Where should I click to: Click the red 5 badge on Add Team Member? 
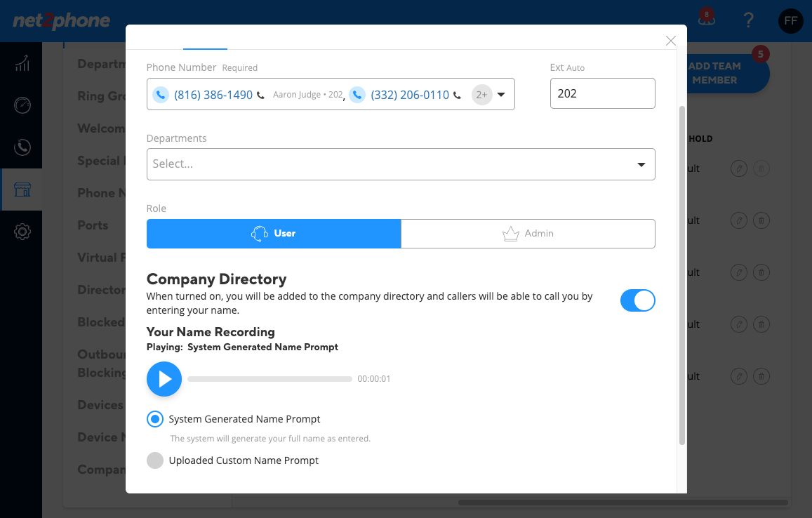pos(760,54)
